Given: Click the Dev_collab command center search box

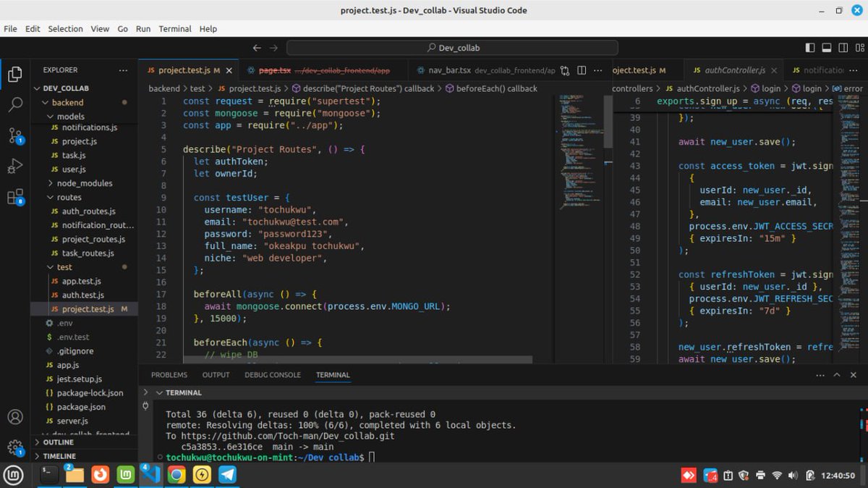Looking at the screenshot, I should (452, 48).
